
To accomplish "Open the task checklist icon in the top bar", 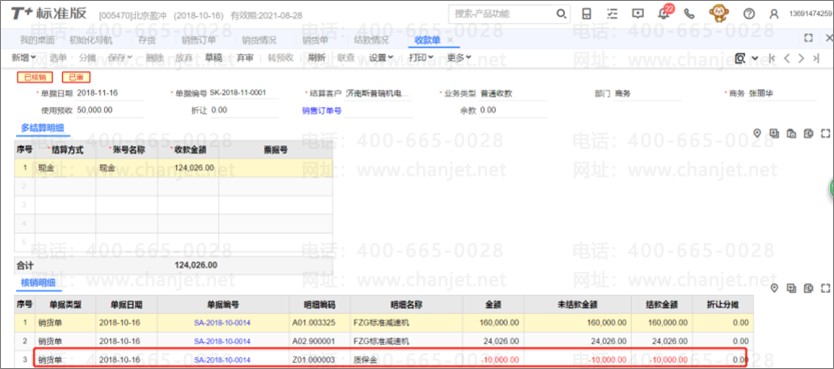I will click(x=612, y=14).
